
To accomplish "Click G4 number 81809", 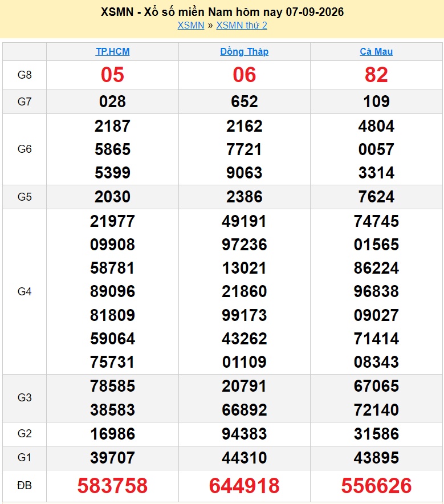I will 112,315.
